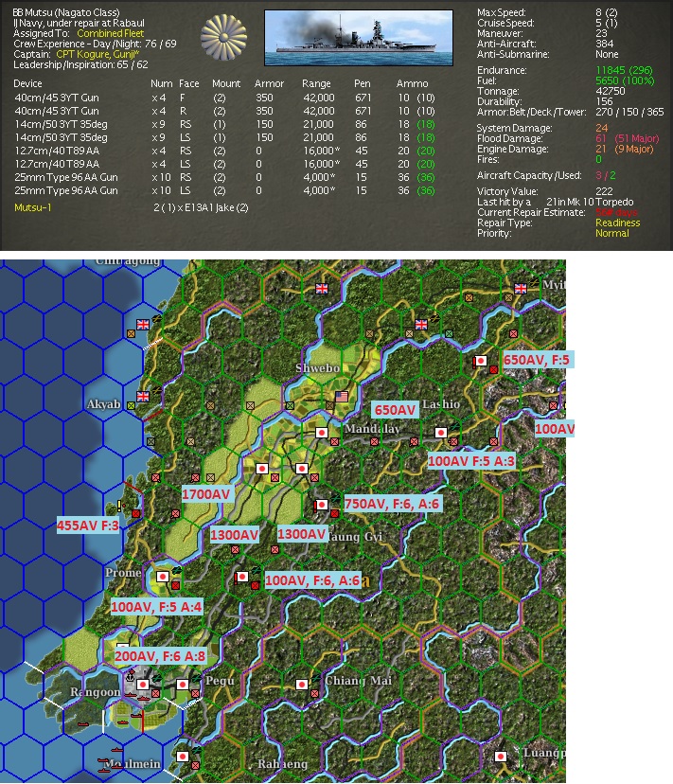Select the Japanese flag base nearest 1700AV label
673x784 pixels.
[x=262, y=469]
